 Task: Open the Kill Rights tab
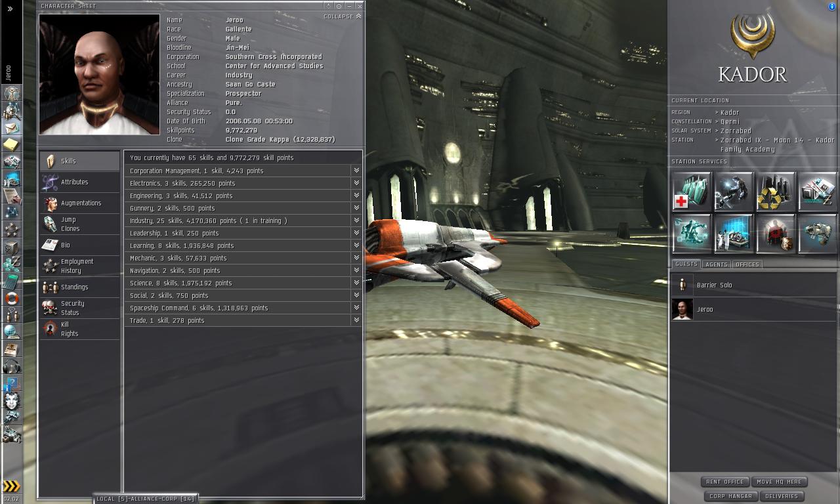tap(79, 329)
